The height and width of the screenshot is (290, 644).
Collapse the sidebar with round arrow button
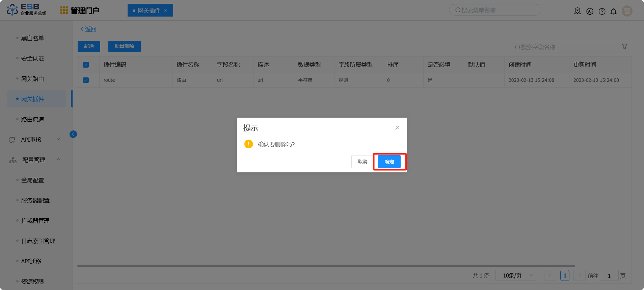[x=73, y=134]
